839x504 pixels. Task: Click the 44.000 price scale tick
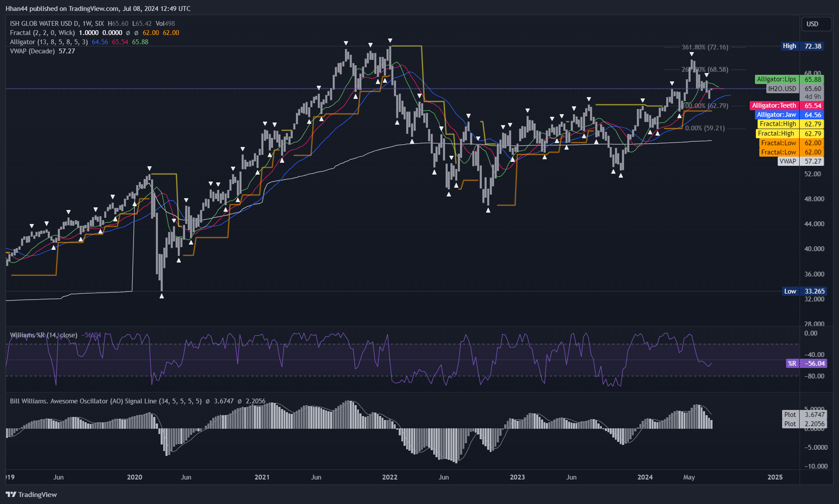[x=814, y=224]
